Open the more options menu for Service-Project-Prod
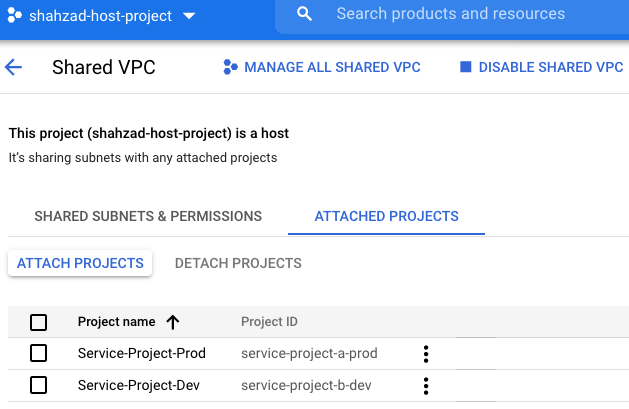This screenshot has width=629, height=409. pos(426,354)
